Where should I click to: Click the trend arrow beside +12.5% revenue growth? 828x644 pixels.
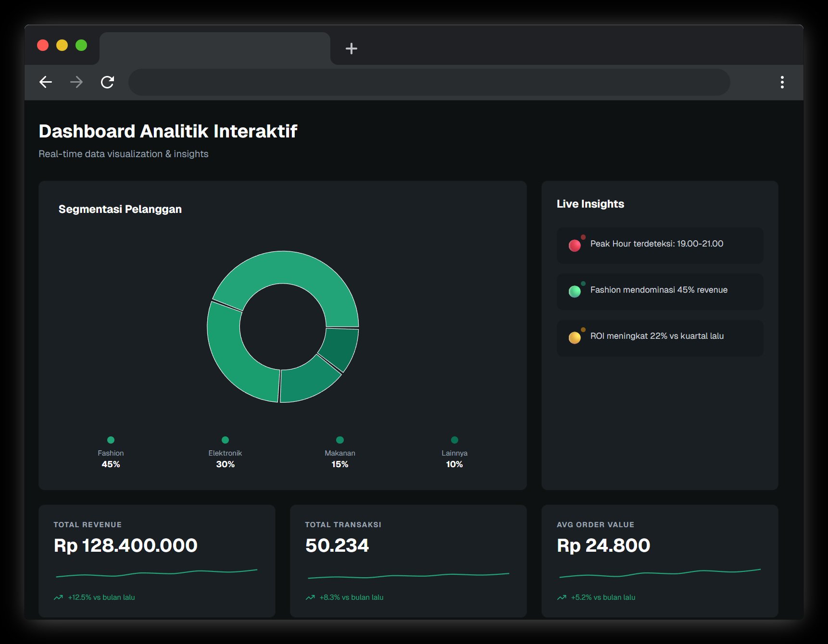coord(58,597)
